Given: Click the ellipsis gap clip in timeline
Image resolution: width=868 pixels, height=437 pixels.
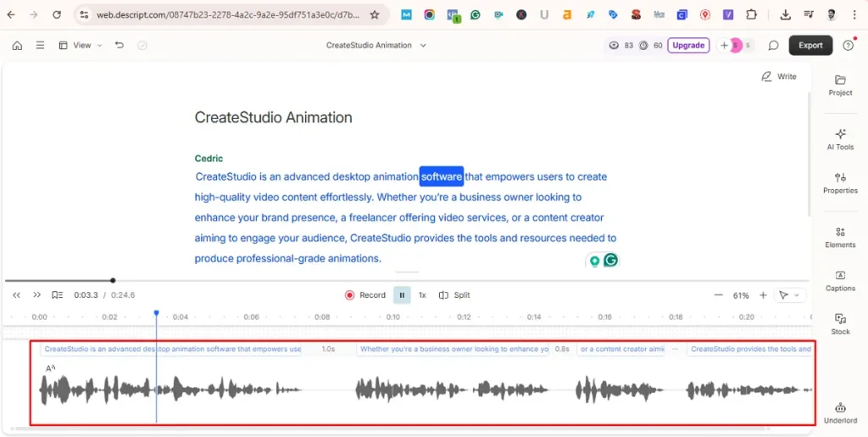Looking at the screenshot, I should (x=675, y=349).
